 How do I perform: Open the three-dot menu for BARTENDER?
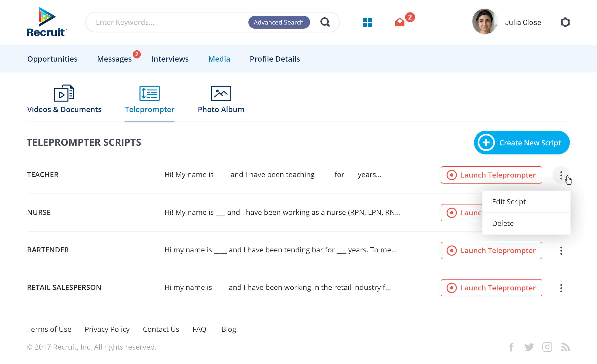click(x=561, y=251)
